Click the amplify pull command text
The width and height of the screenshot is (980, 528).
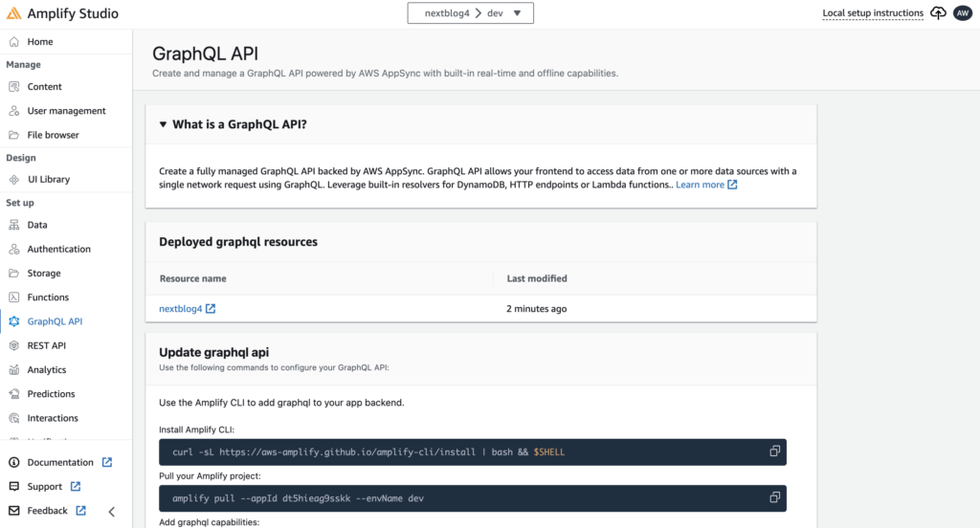299,498
